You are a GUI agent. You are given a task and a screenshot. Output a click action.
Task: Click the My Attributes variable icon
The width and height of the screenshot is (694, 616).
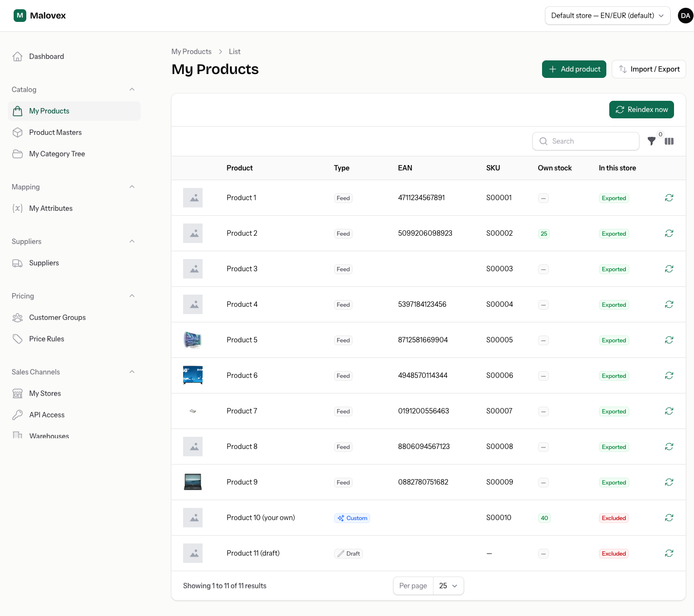(x=18, y=208)
